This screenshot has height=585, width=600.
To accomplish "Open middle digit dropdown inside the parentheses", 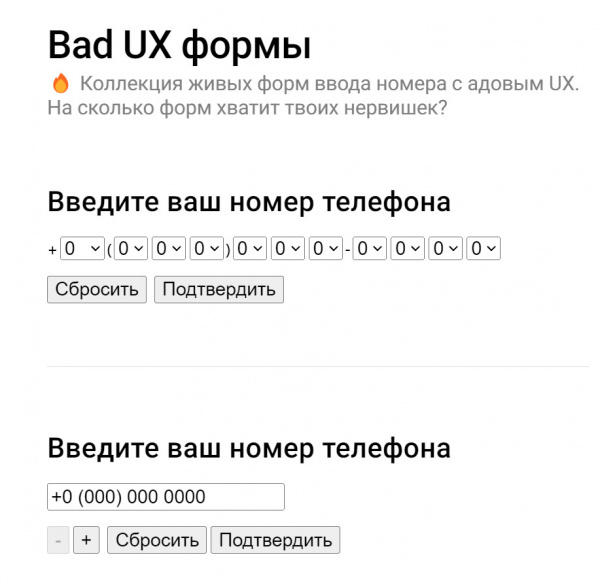I will pyautogui.click(x=169, y=248).
